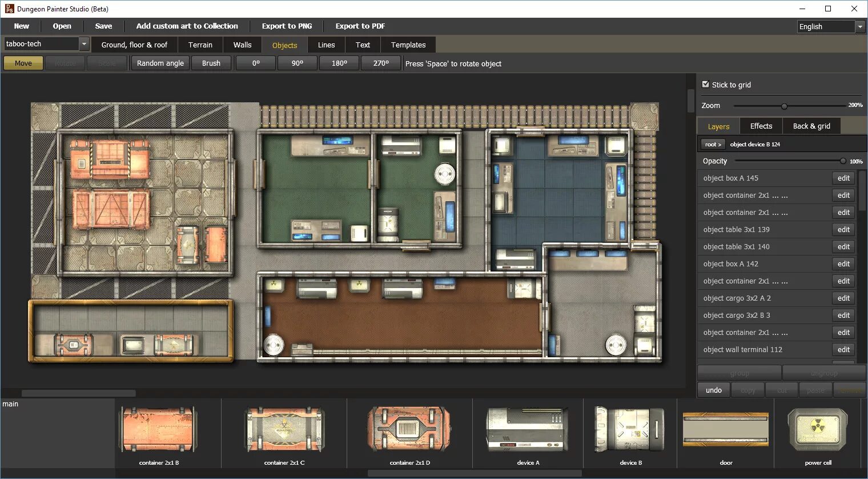Edit the object table 3x1 139 layer

(843, 229)
